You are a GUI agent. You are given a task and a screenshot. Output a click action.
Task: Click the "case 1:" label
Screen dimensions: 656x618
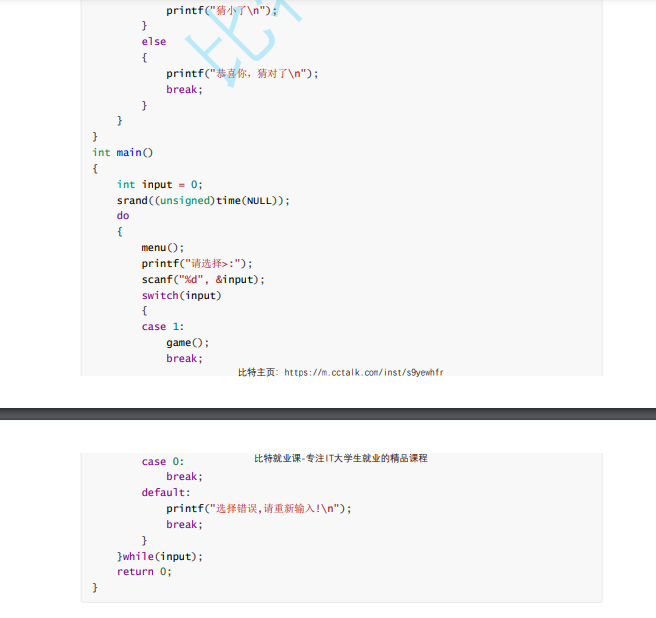[x=162, y=327]
